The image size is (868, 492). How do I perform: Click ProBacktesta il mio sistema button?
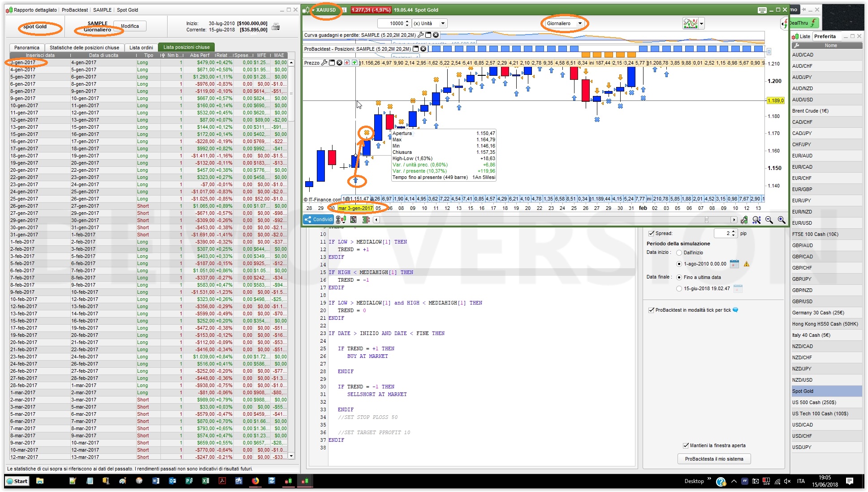coord(714,459)
